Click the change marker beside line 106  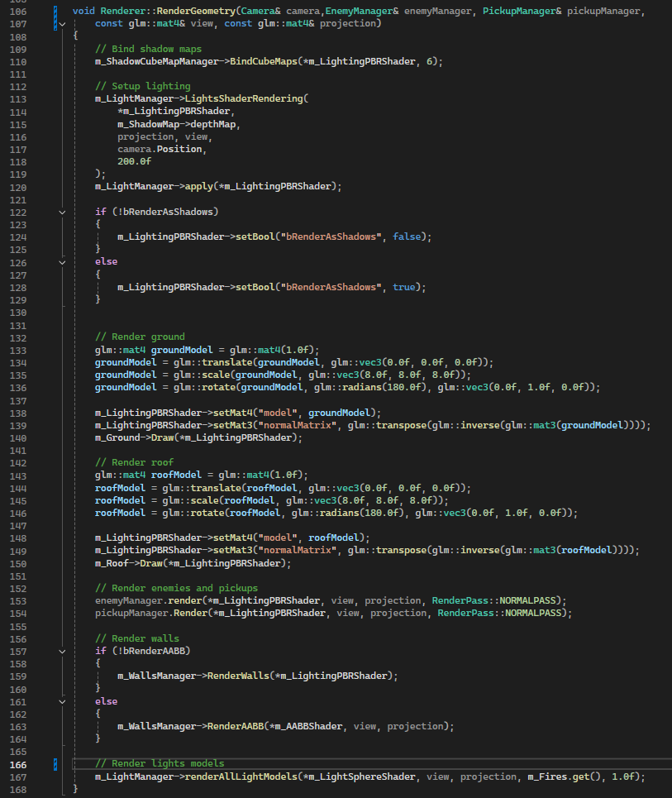point(54,11)
